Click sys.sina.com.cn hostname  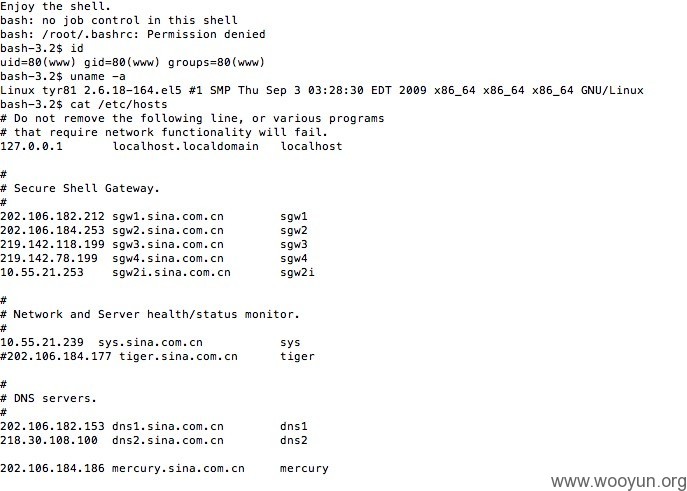pyautogui.click(x=150, y=343)
